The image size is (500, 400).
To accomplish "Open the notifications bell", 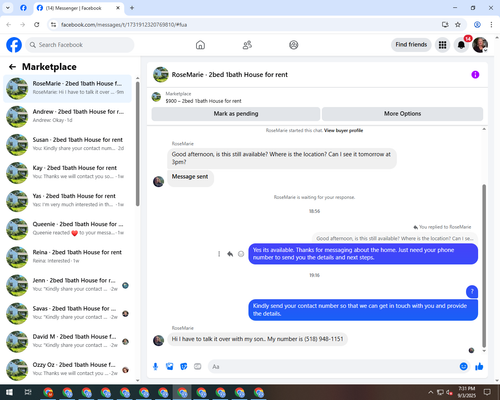I will tap(461, 45).
